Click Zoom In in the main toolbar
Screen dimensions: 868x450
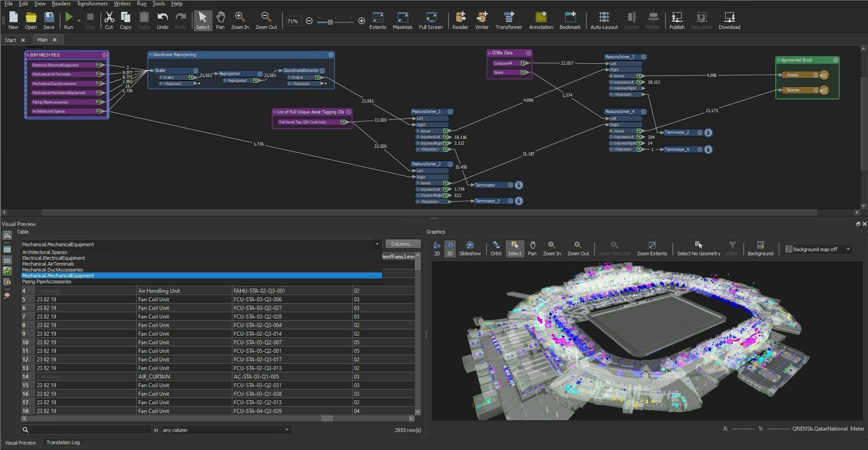(240, 20)
